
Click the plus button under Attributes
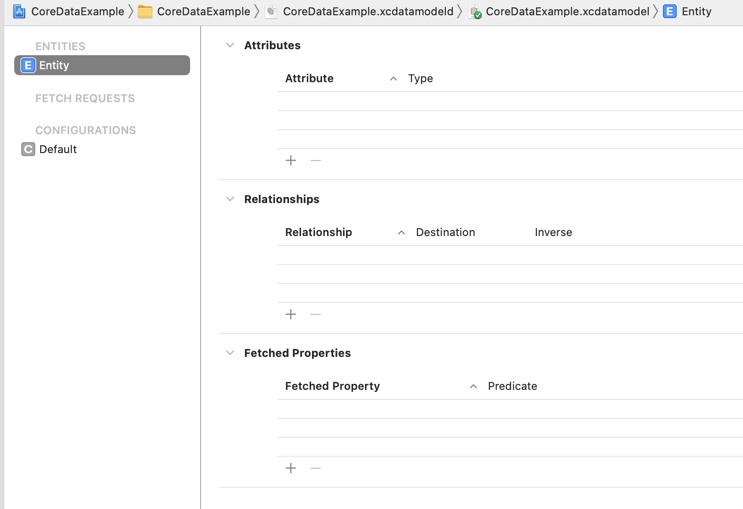291,160
